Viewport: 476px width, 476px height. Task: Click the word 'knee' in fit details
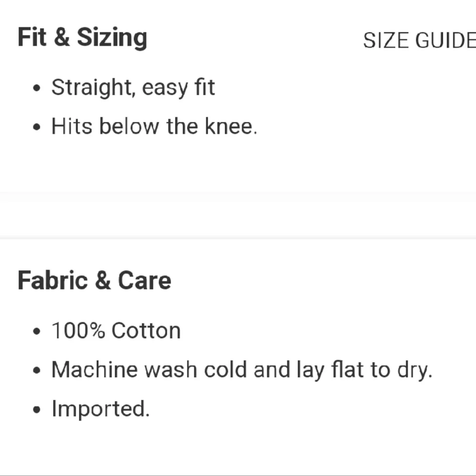[x=228, y=126]
